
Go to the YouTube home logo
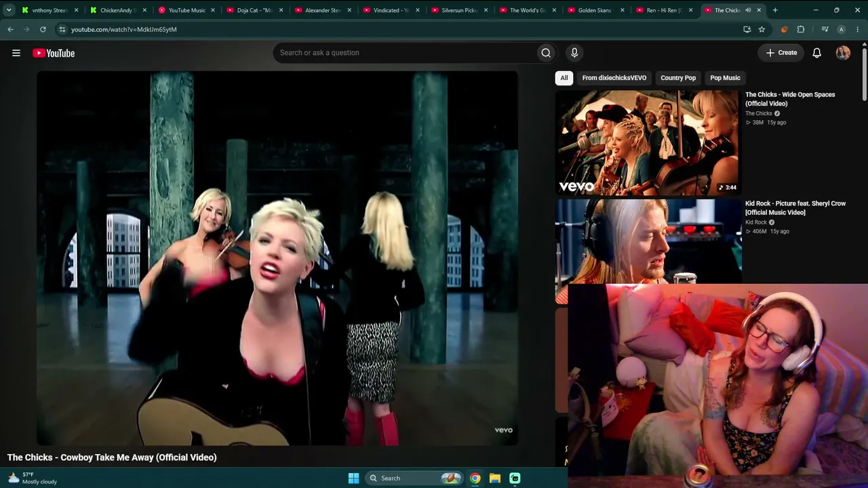click(54, 53)
